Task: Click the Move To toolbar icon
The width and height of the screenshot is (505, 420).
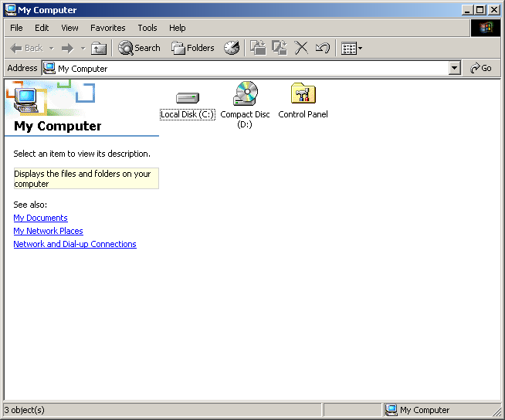Action: tap(258, 48)
